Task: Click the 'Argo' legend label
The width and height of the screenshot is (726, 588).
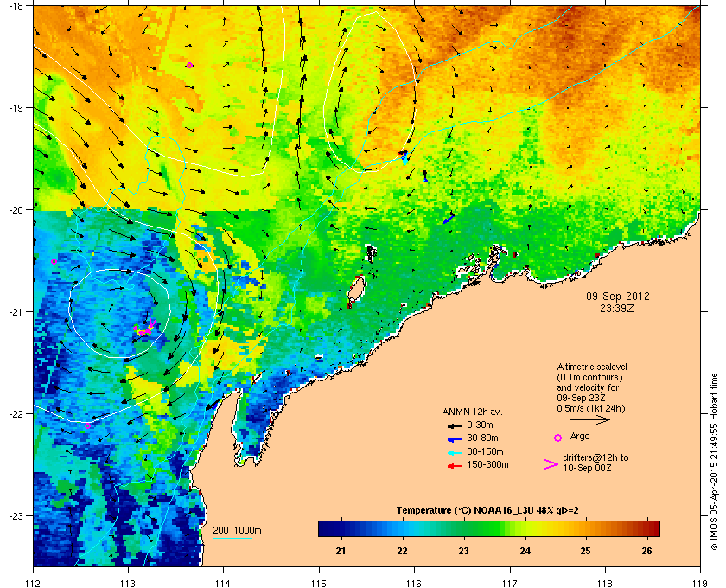Action: click(580, 437)
